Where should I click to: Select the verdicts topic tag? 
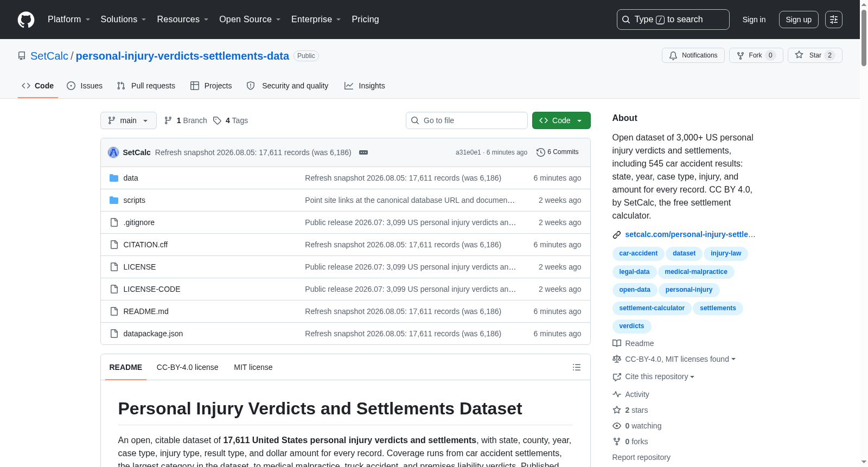[x=631, y=326]
